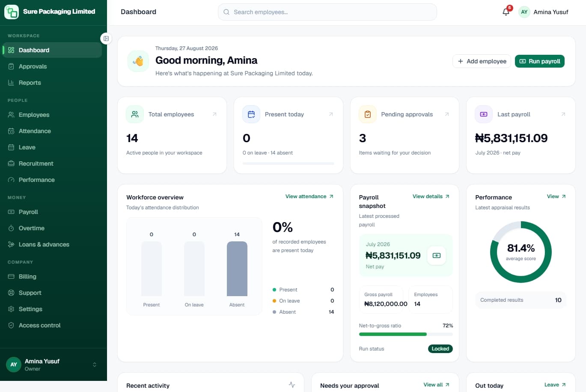Click the Loans & advances icon

point(11,244)
